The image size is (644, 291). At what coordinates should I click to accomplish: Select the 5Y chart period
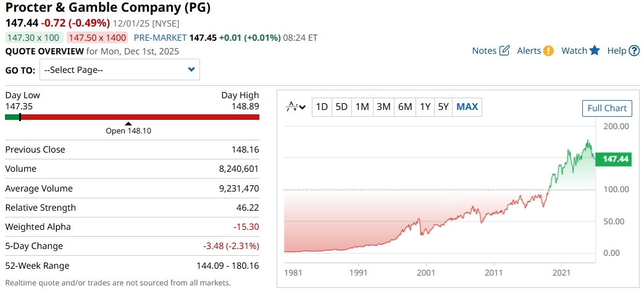443,107
